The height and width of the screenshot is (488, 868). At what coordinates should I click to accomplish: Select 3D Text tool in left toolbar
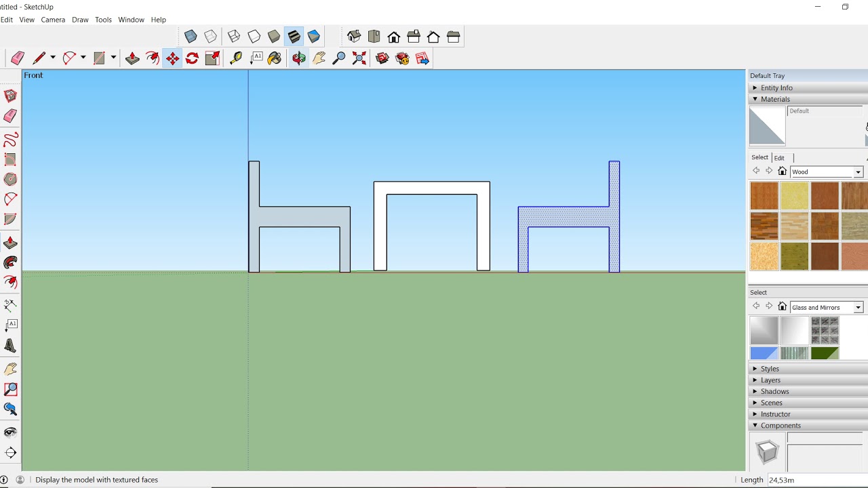[x=11, y=346]
